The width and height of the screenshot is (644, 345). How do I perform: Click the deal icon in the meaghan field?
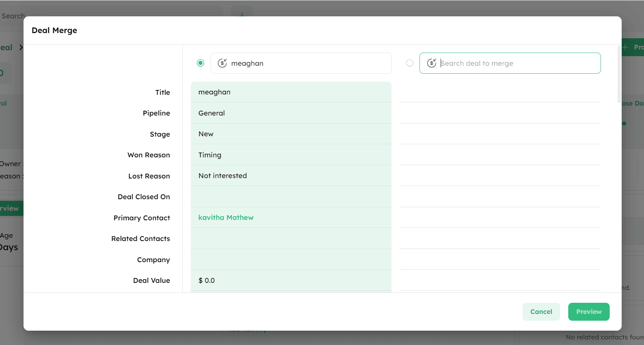click(222, 63)
